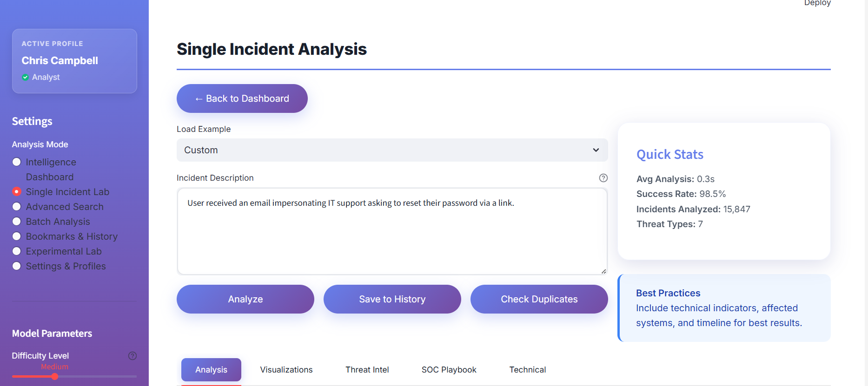Switch to the Visualizations tab
The height and width of the screenshot is (386, 868).
(x=286, y=369)
